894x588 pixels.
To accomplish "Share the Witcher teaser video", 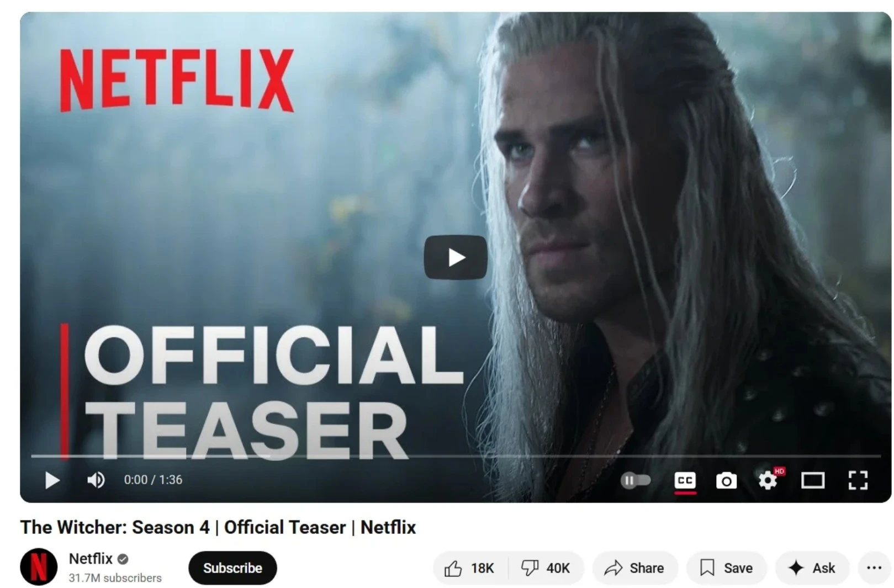I will (634, 568).
